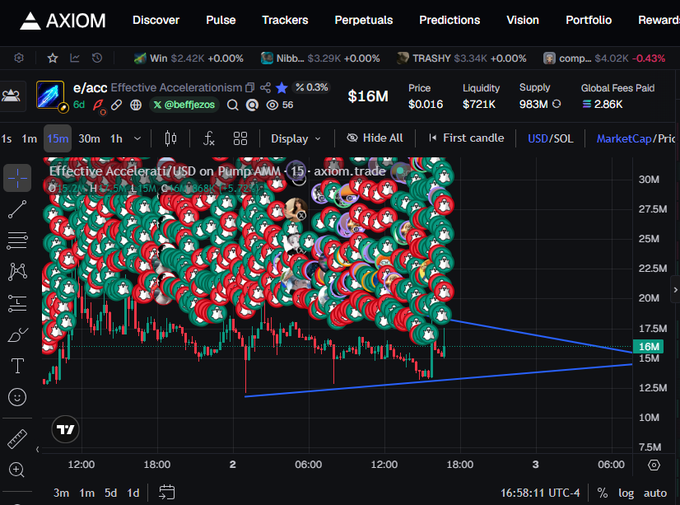The image size is (680, 505).
Task: Share the e/acc token
Action: (265, 88)
